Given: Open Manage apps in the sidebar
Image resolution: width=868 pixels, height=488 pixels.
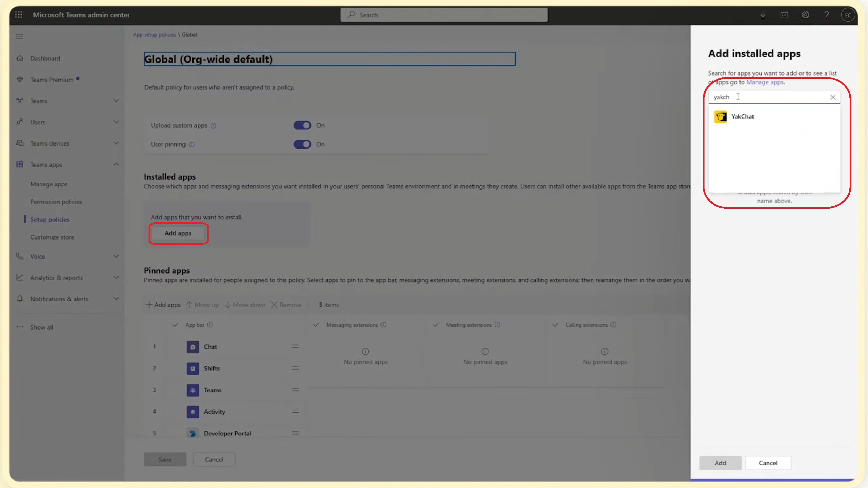Looking at the screenshot, I should [x=49, y=184].
